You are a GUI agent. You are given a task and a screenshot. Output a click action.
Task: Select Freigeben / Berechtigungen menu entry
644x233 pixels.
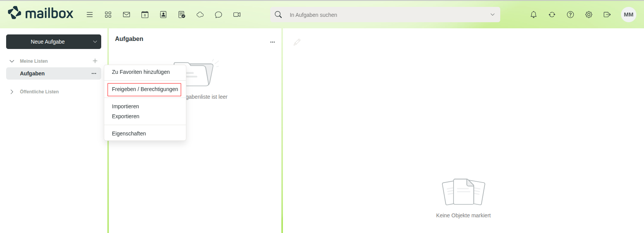pyautogui.click(x=145, y=89)
